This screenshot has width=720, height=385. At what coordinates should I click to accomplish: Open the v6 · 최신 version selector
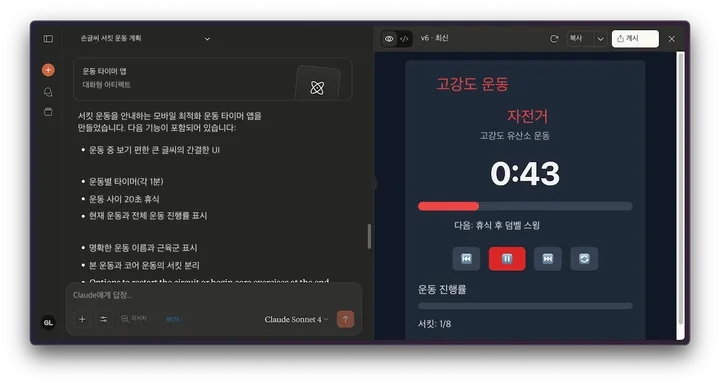[434, 38]
